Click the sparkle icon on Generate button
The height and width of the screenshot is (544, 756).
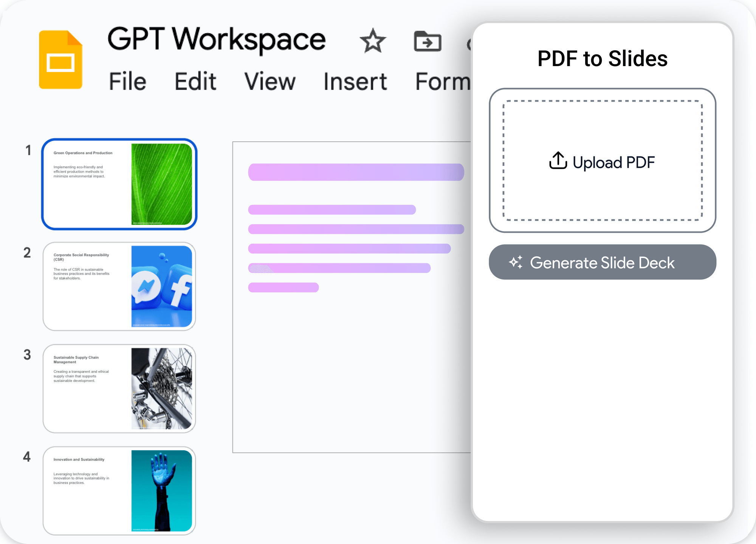click(x=516, y=262)
